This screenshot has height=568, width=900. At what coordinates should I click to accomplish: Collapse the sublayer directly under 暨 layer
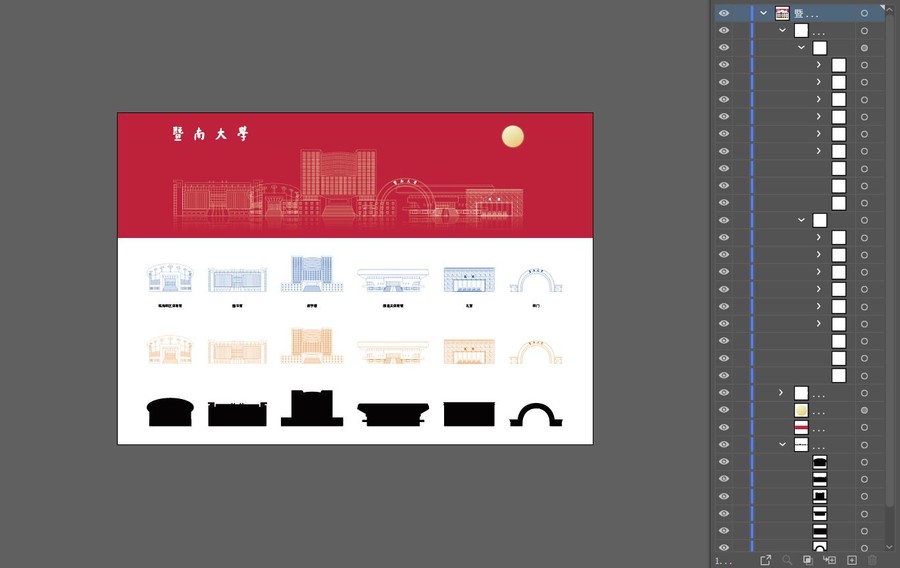coord(782,30)
